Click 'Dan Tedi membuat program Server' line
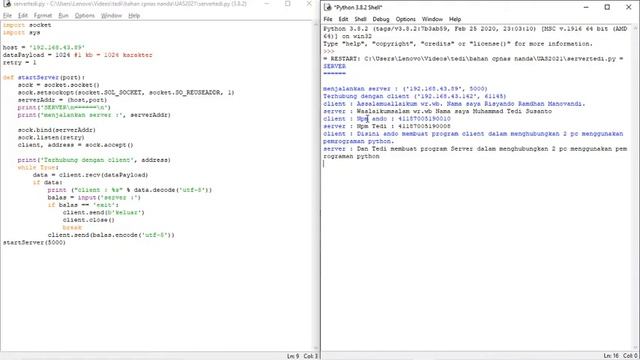640x360 pixels. [475, 153]
